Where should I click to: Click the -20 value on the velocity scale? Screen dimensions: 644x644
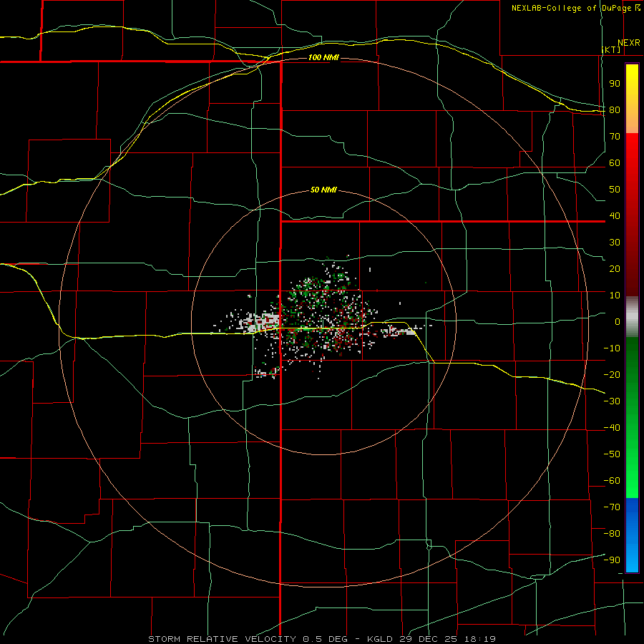612,374
